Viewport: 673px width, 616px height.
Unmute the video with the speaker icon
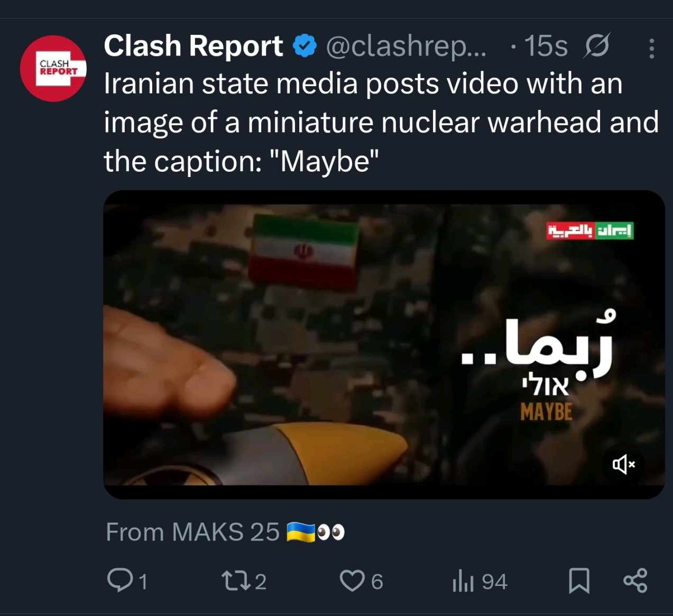pyautogui.click(x=624, y=465)
